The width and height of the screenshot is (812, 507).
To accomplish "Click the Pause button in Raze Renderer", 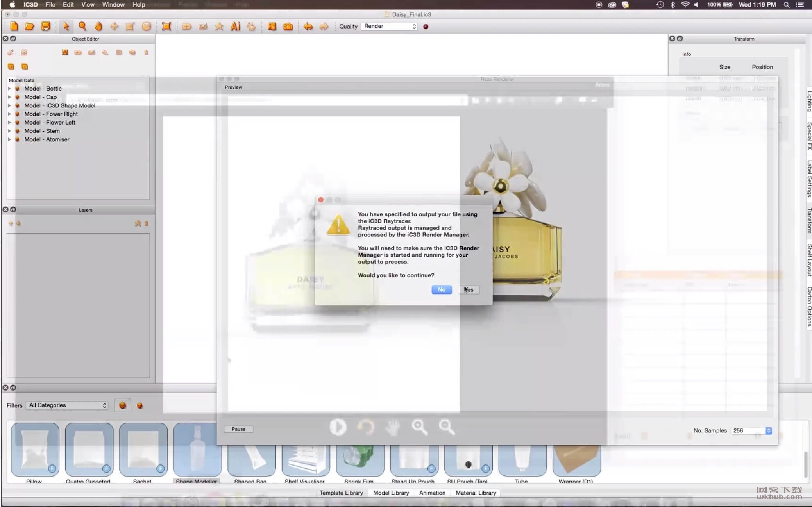I will click(x=238, y=429).
